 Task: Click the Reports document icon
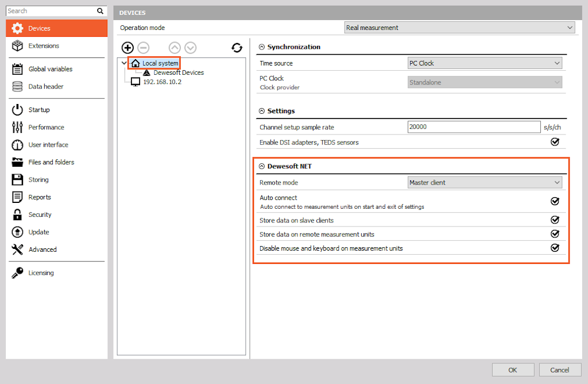coord(17,197)
